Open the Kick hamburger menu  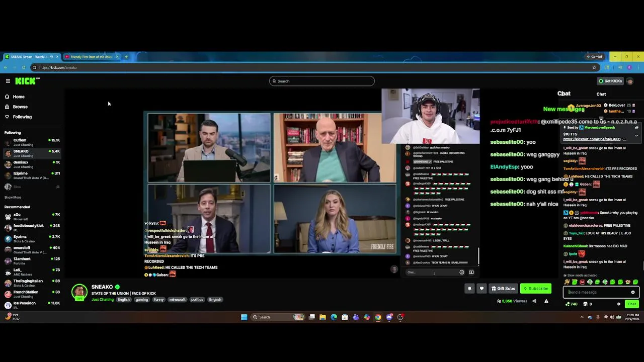(x=8, y=81)
